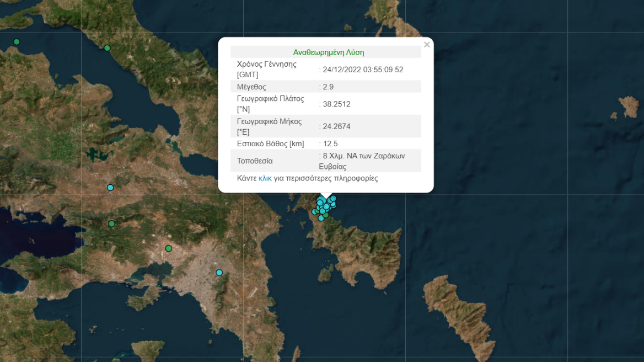644x362 pixels.
Task: Close the Αναθεωρημένη Λύση popup
Action: 427,44
